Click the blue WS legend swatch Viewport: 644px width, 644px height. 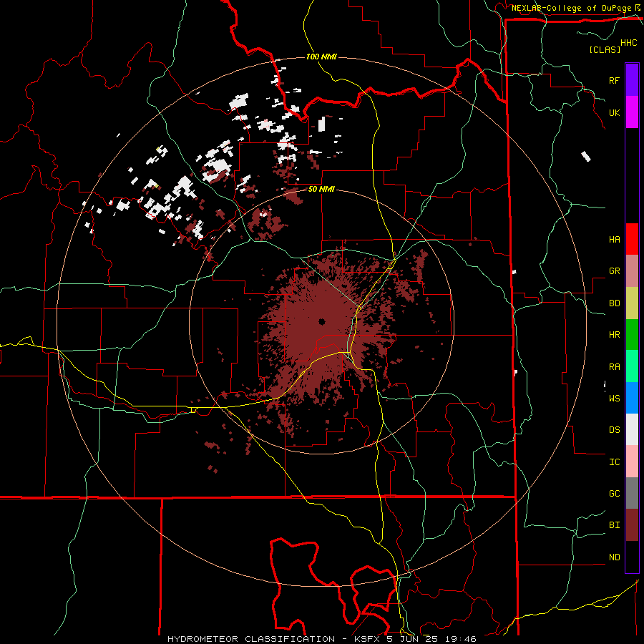point(632,398)
